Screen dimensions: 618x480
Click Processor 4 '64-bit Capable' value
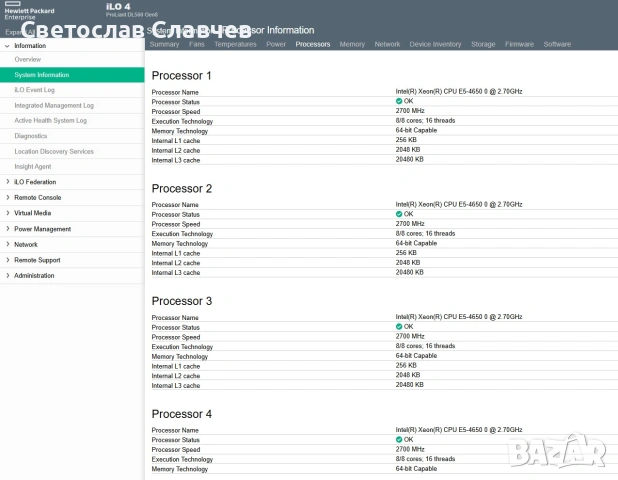[x=416, y=469]
